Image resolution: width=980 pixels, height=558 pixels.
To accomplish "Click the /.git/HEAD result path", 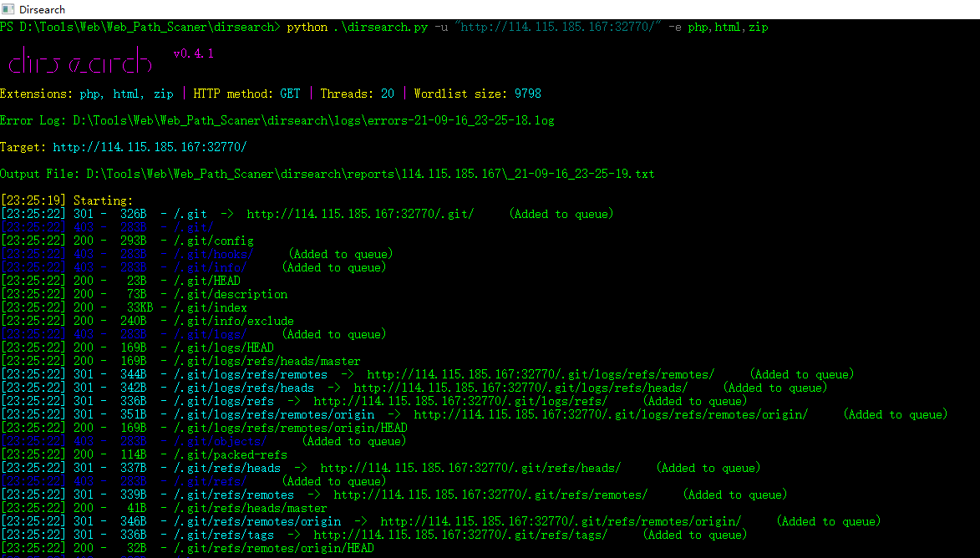I will [x=207, y=281].
